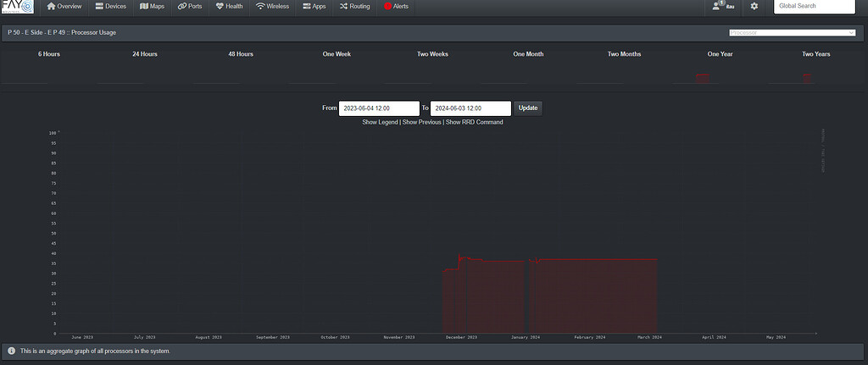Select the Two Weeks time range
Viewport: 868px width, 365px height.
point(433,54)
